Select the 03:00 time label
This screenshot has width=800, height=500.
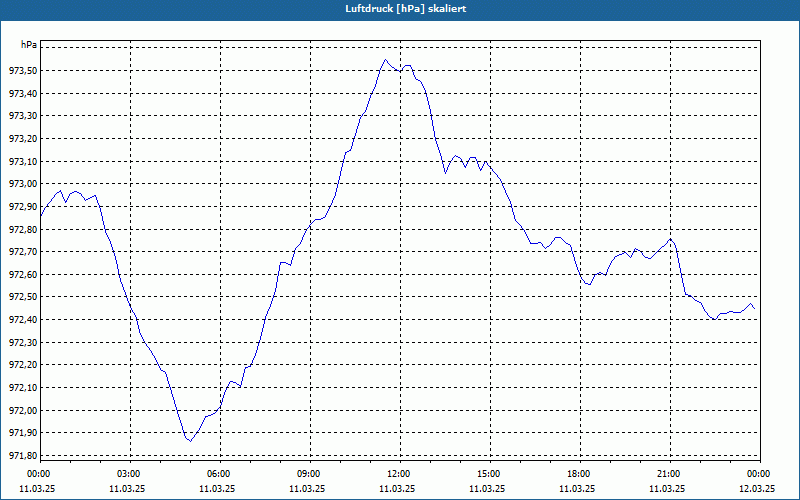coord(129,474)
